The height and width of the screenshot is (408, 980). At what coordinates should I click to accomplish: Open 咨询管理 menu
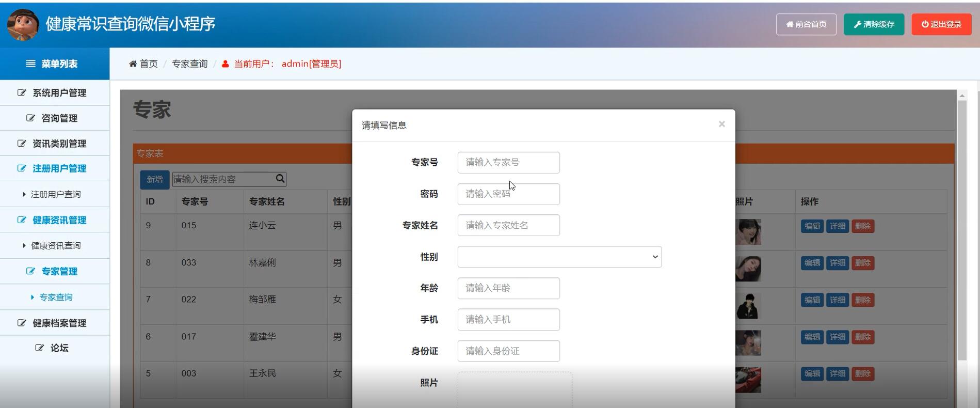(55, 118)
